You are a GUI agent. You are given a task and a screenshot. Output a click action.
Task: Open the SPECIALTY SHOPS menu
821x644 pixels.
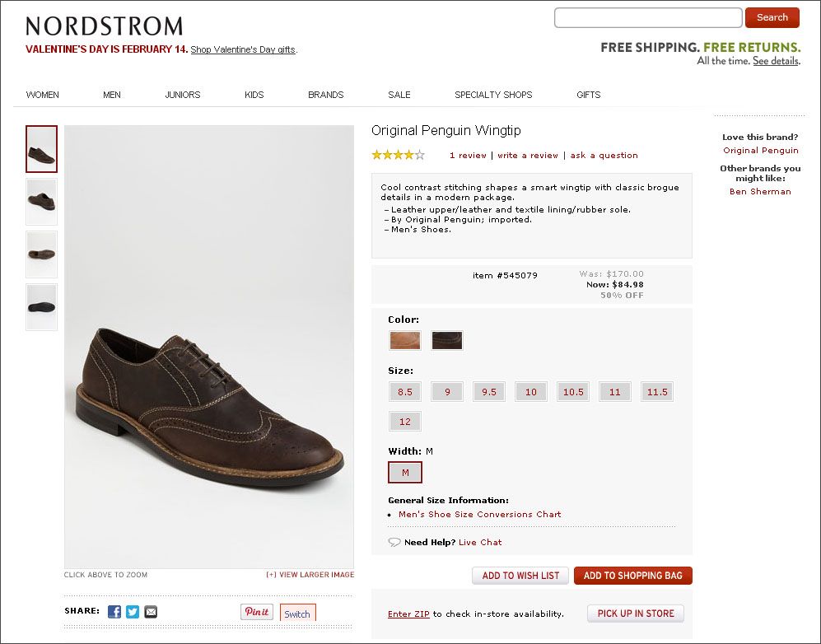(x=493, y=95)
